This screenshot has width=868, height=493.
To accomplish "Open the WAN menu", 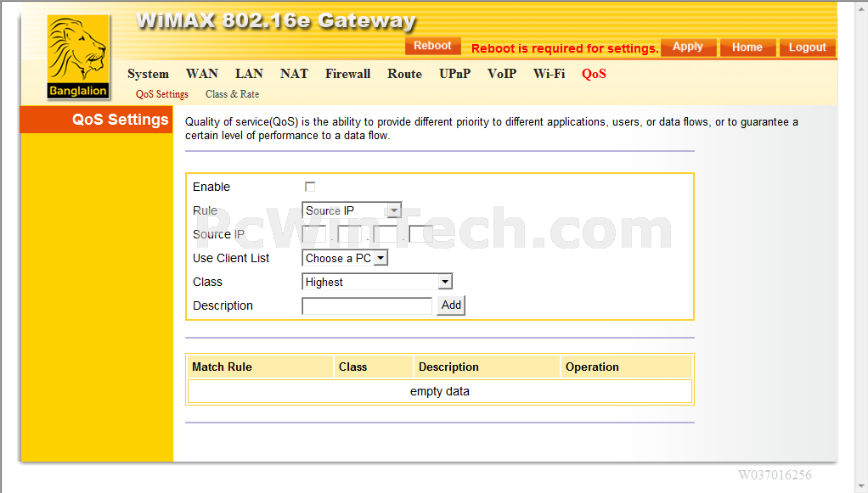I will (202, 74).
